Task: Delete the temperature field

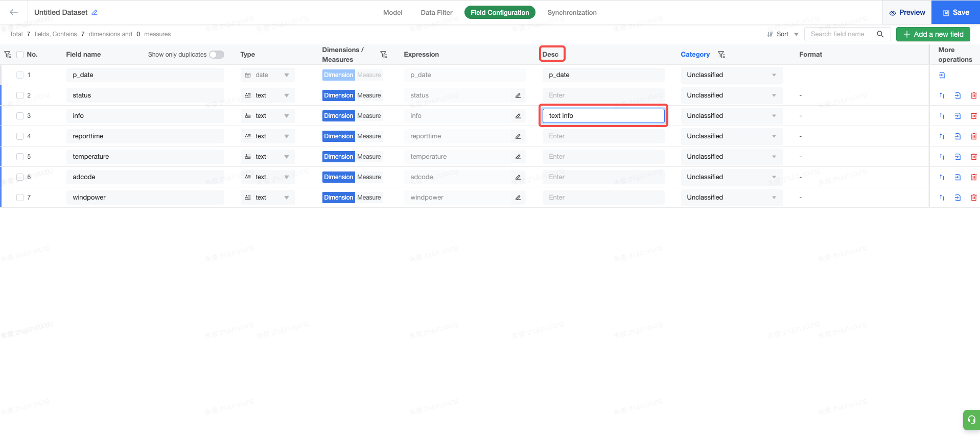Action: pyautogui.click(x=973, y=157)
